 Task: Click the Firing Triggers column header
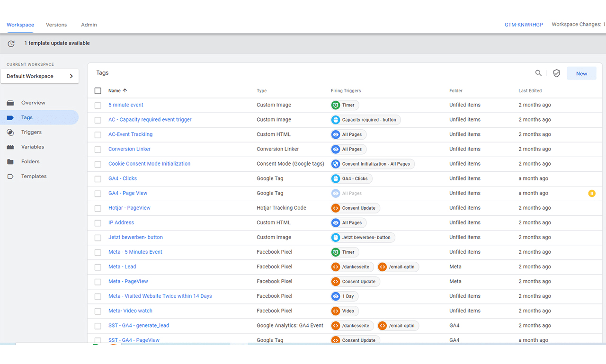click(346, 91)
